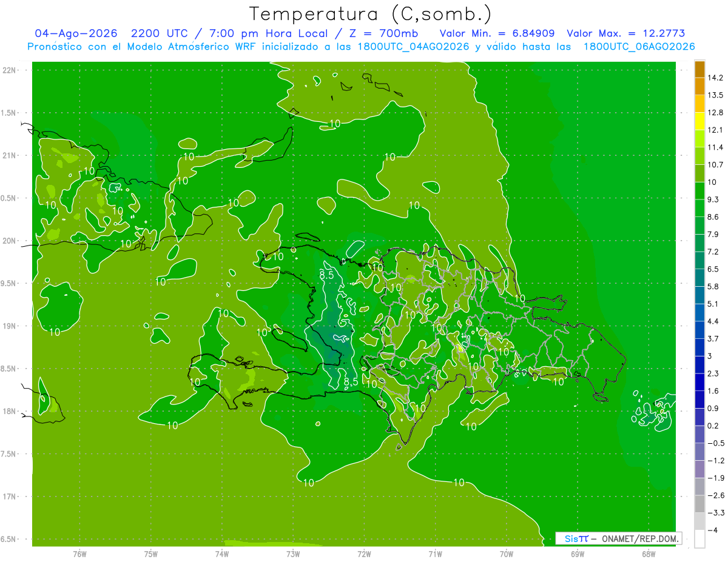The image size is (728, 562).
Task: Click the 0.2 colorbar label
Action: [713, 426]
